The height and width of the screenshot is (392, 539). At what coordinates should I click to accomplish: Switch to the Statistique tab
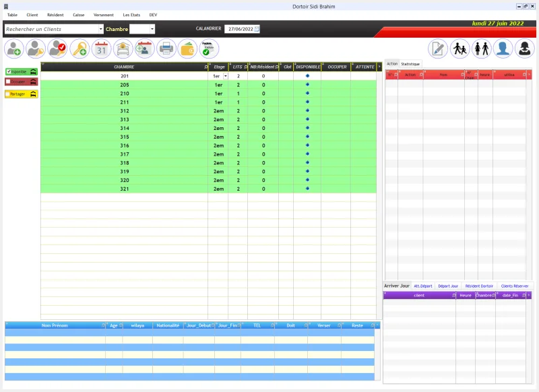click(x=410, y=64)
